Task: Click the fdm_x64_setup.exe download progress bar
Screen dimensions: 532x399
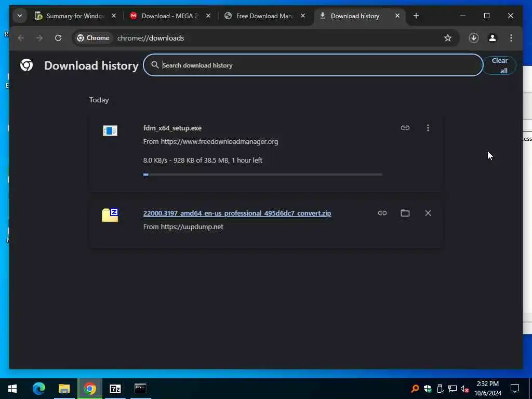Action: (x=263, y=175)
